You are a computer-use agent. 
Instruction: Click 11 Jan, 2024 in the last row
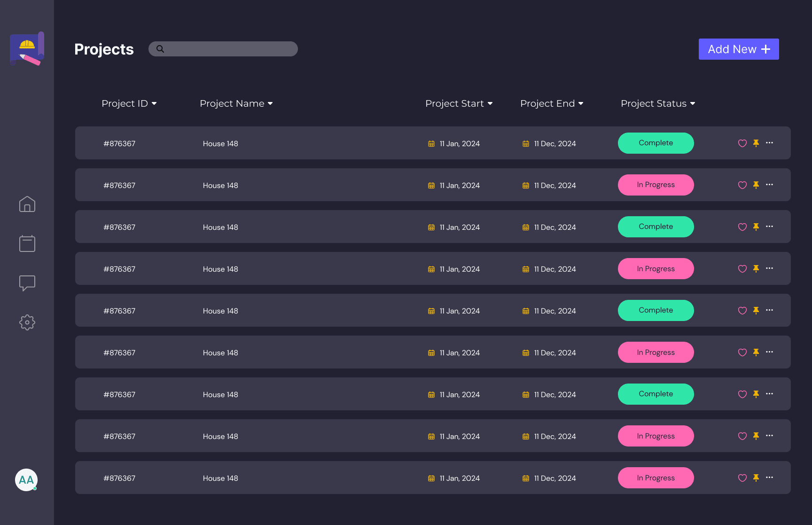point(460,478)
